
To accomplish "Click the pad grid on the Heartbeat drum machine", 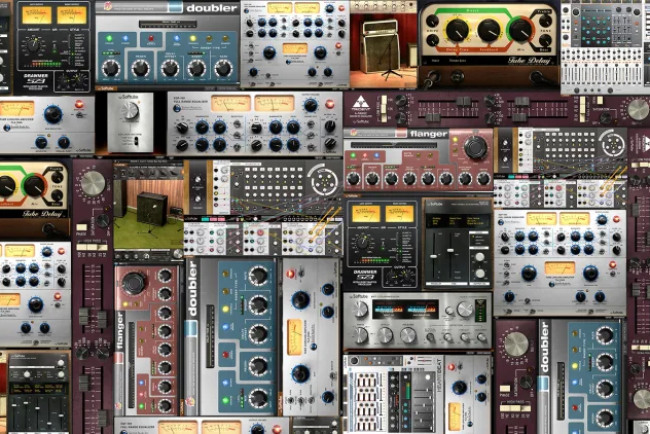I will [367, 402].
